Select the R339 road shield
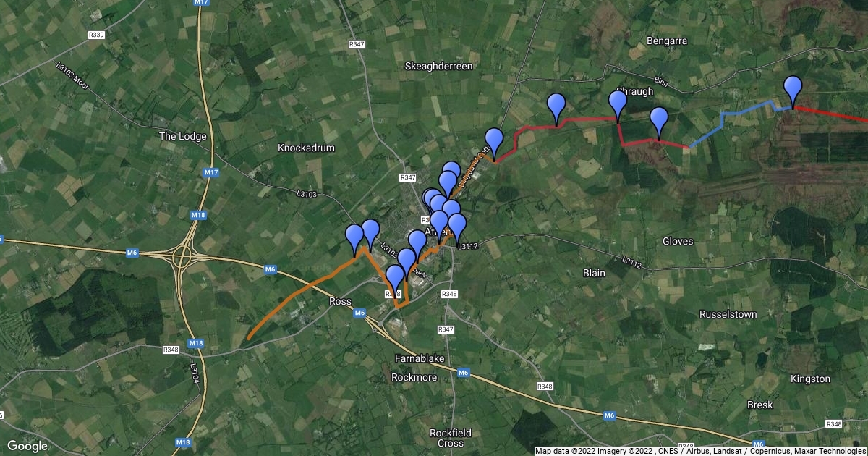868x456 pixels. pos(96,35)
